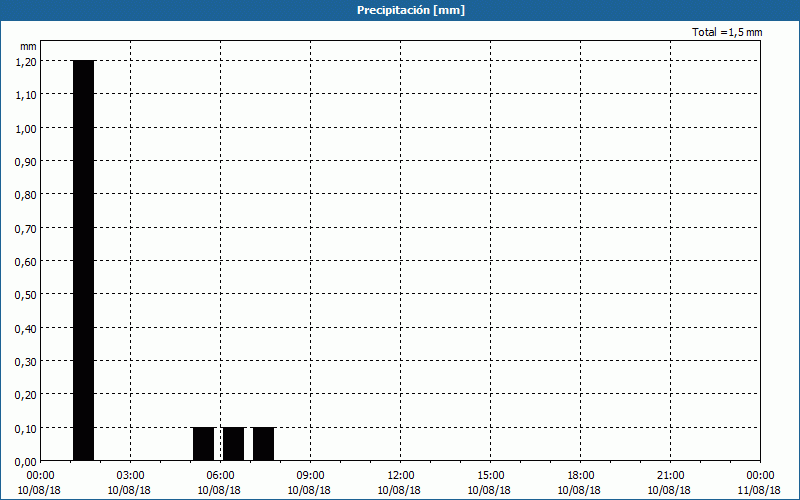Click the 18:00 time axis label
800x500 pixels.
point(580,476)
